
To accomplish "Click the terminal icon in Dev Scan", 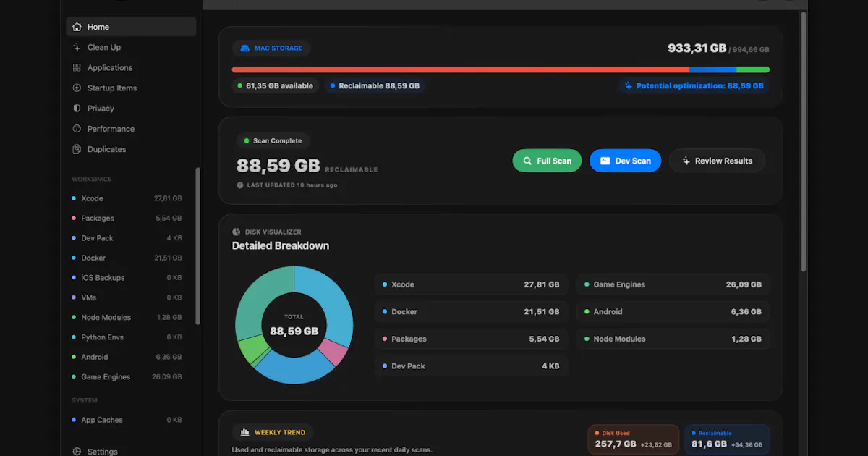I will 605,161.
